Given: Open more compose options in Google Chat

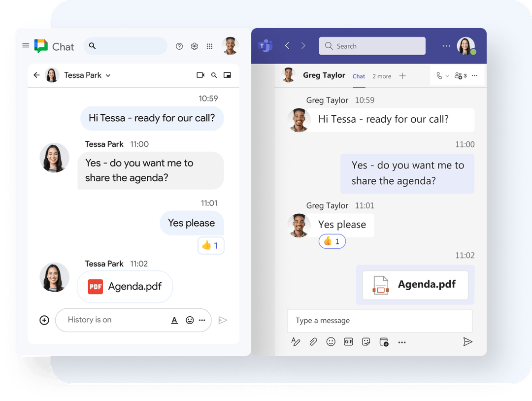Looking at the screenshot, I should click(x=202, y=320).
